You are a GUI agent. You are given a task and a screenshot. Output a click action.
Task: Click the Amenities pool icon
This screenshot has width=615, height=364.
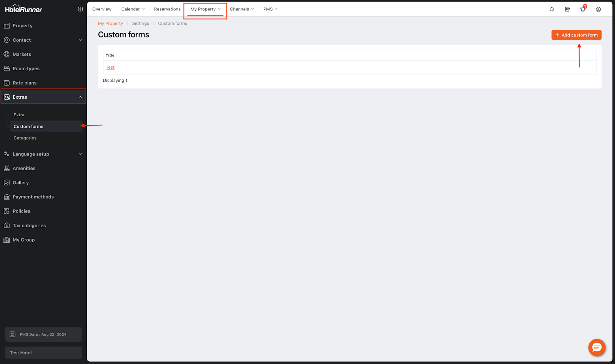tap(7, 169)
